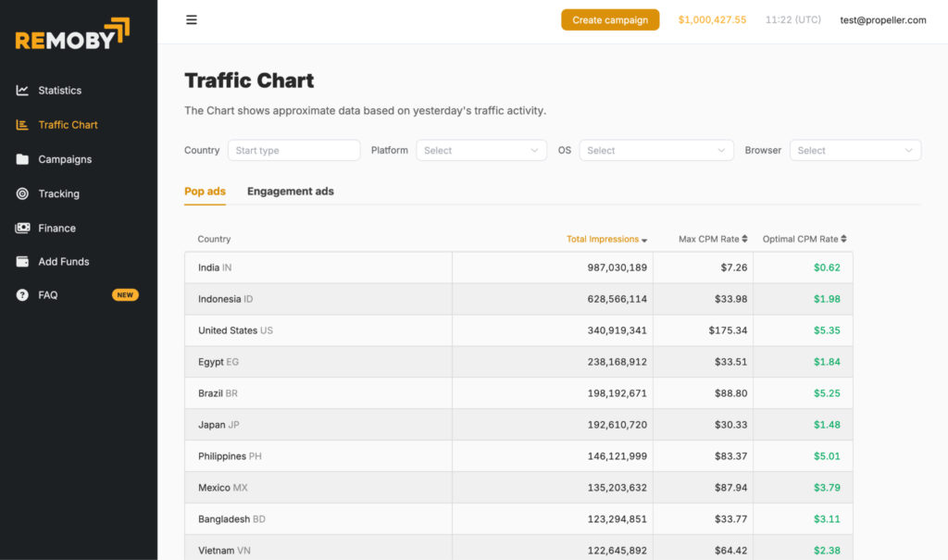Viewport: 948px width, 560px height.
Task: Select the Philippines PH row
Action: pyautogui.click(x=518, y=456)
